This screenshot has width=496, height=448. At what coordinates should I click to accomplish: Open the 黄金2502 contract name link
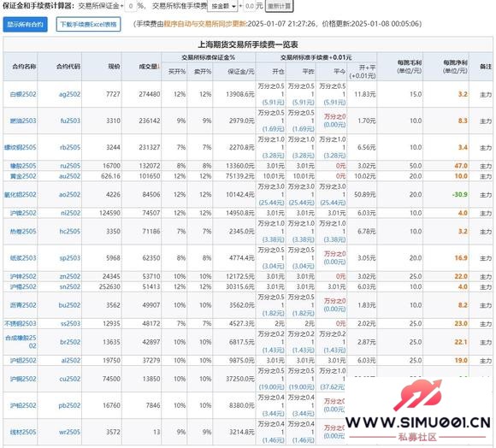tap(23, 176)
